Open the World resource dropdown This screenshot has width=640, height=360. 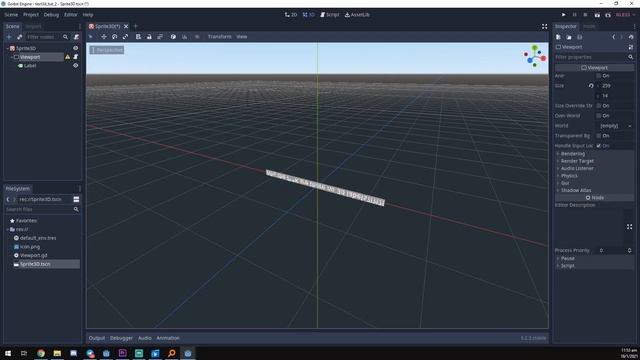(616, 126)
